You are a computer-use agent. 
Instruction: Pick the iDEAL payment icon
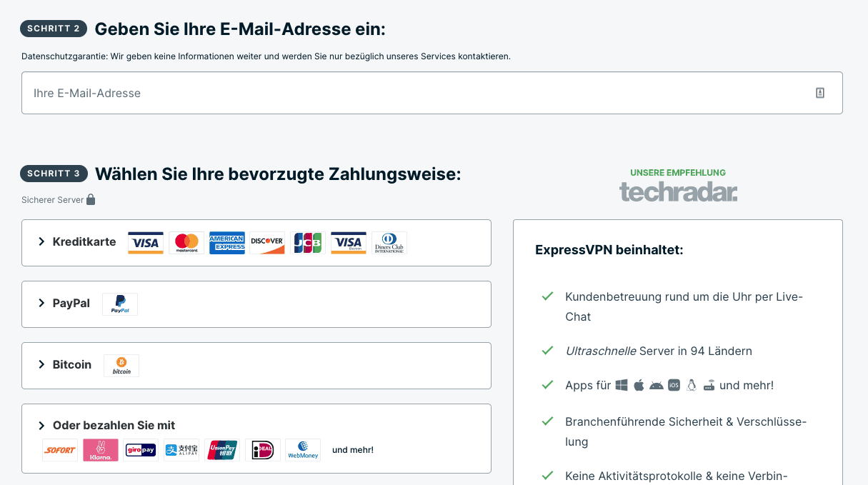(263, 450)
